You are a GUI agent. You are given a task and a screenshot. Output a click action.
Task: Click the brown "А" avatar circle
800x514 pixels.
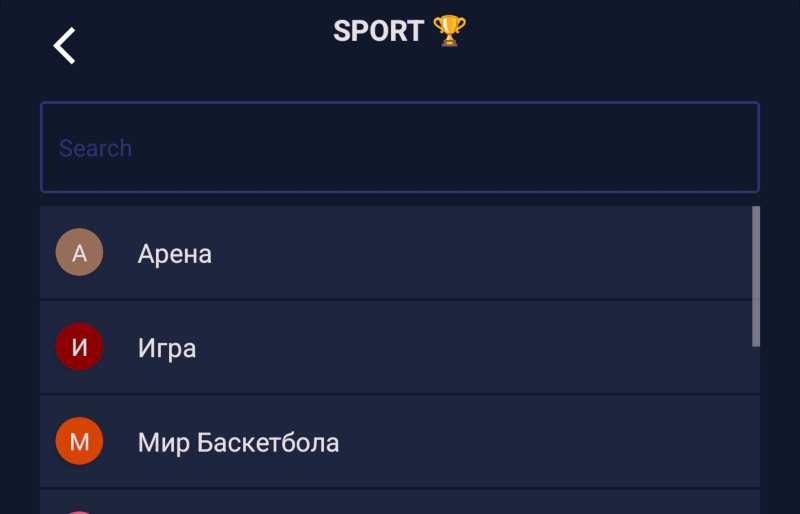(x=79, y=253)
